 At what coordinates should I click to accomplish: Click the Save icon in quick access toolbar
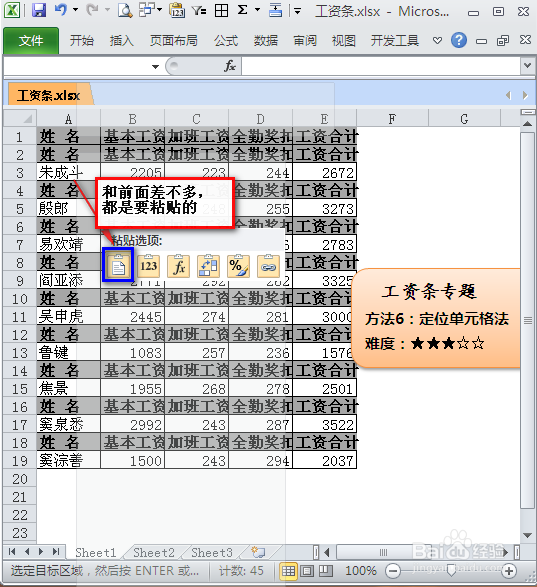click(x=39, y=10)
